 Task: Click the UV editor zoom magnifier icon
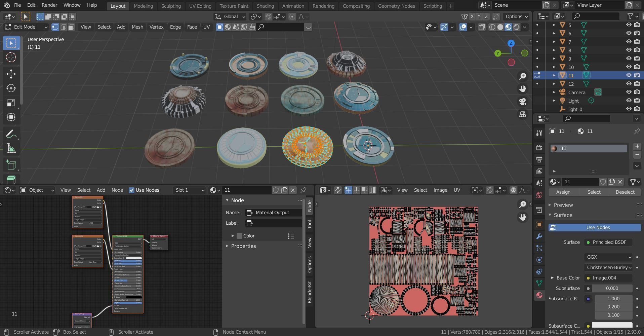coord(523,204)
